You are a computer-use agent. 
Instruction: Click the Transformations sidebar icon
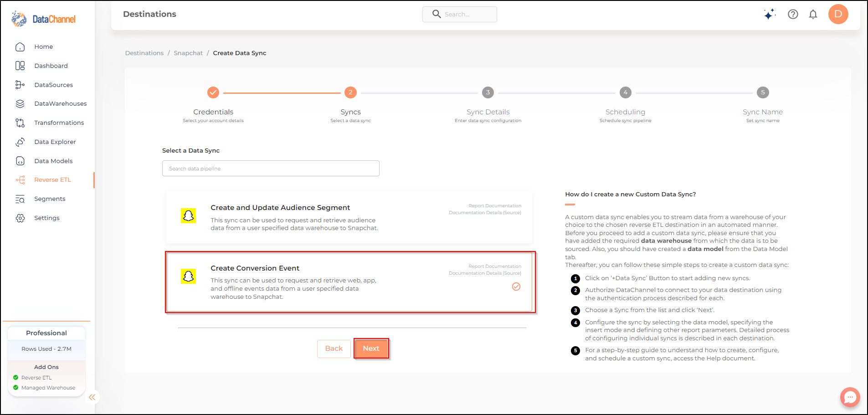20,123
